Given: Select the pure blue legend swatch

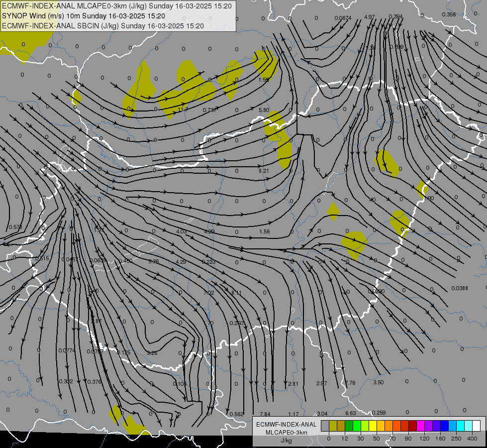Looking at the screenshot, I should click(x=444, y=426).
